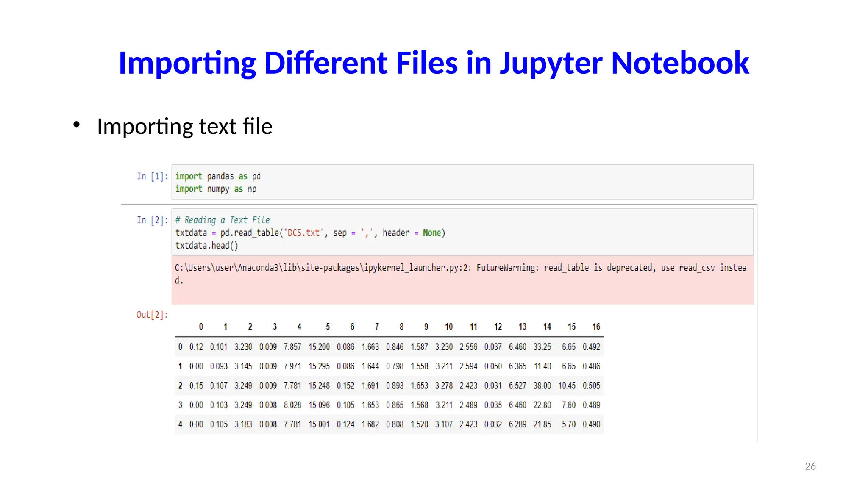Viewport: 868px width, 488px height.
Task: Click the slide title 'Importing Different Files in Jupyter Notebook'
Action: [x=434, y=63]
